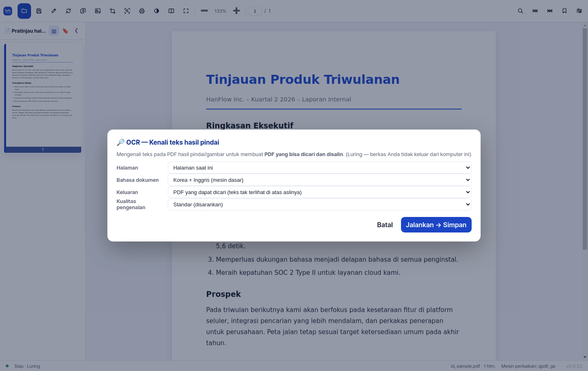Click Jalankan → Simpan button

pyautogui.click(x=436, y=225)
